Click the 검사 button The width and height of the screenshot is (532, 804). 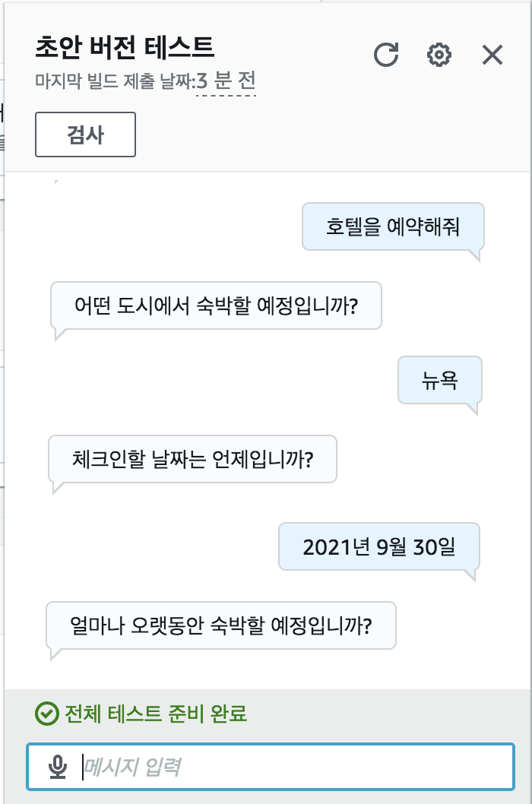point(85,135)
